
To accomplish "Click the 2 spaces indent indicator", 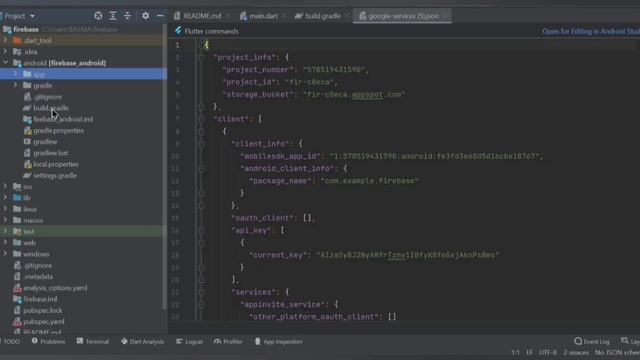I will click(576, 352).
